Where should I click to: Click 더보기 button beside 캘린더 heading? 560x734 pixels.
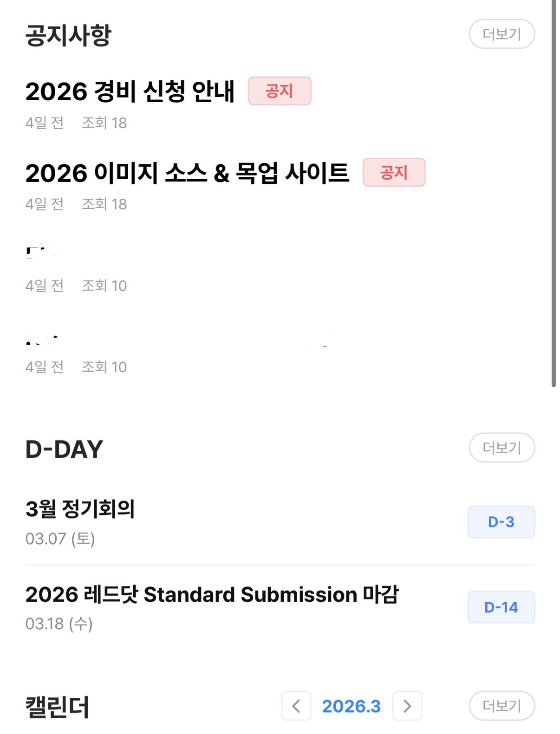tap(501, 706)
